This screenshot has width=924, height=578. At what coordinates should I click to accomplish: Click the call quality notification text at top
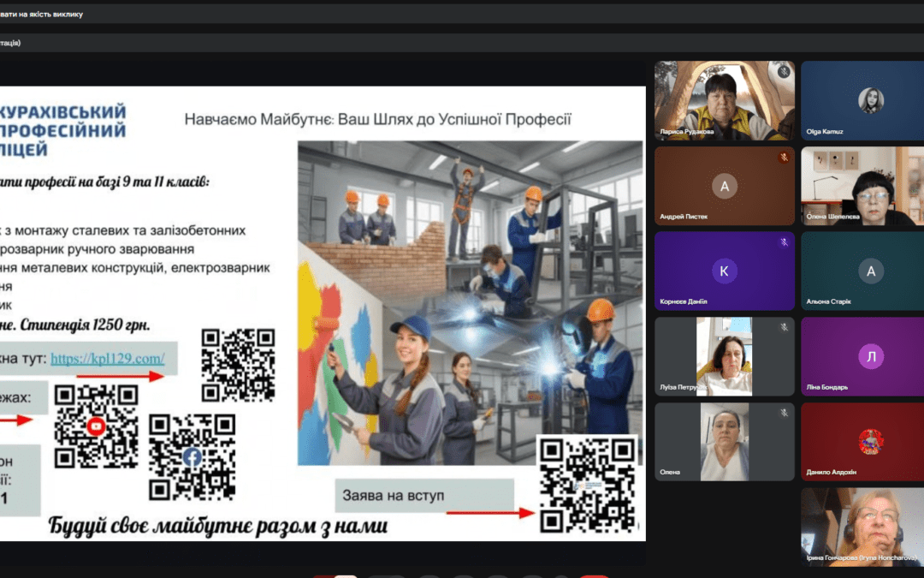41,15
